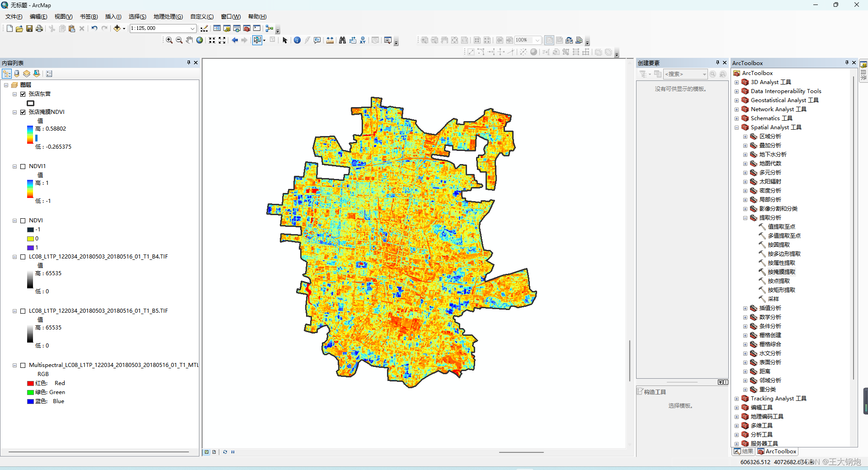Click the Full Extent globe icon
The width and height of the screenshot is (868, 470).
point(199,40)
